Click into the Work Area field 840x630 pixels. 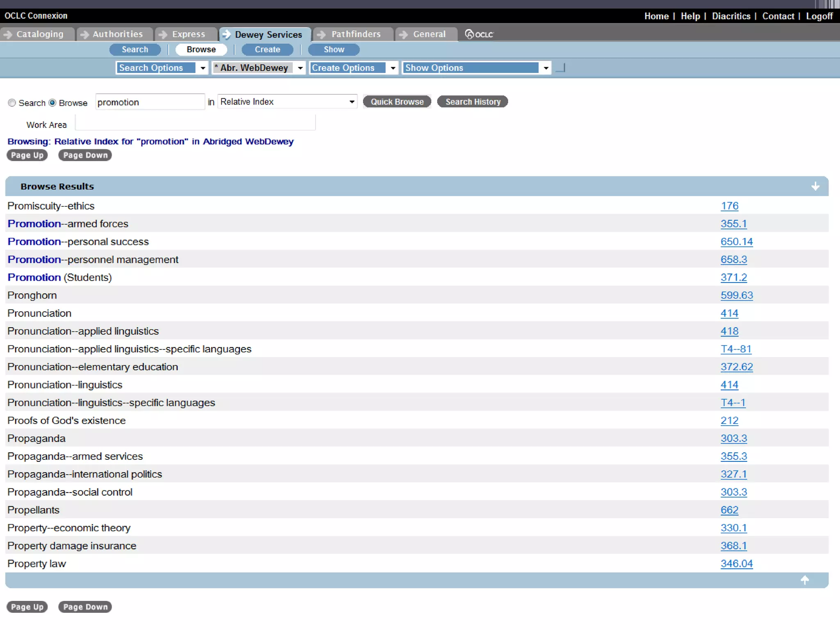coord(195,123)
